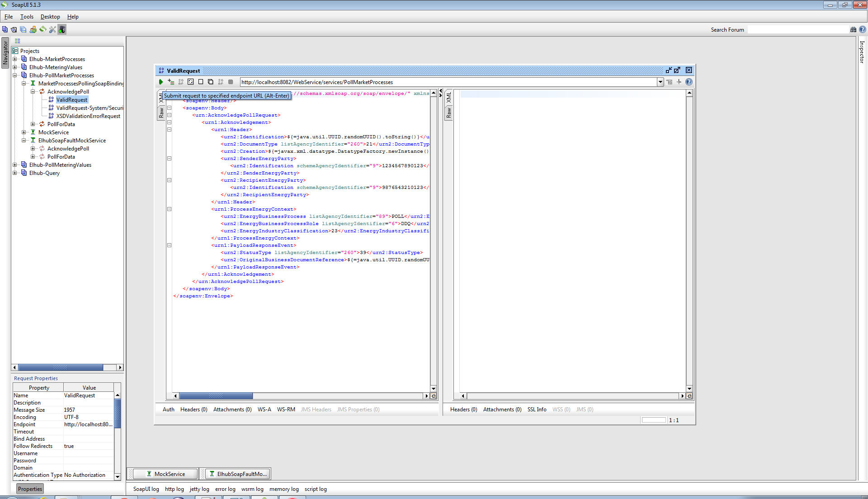Click the request editor horizontal scrollbar thumb
This screenshot has height=499, width=868.
[216, 396]
